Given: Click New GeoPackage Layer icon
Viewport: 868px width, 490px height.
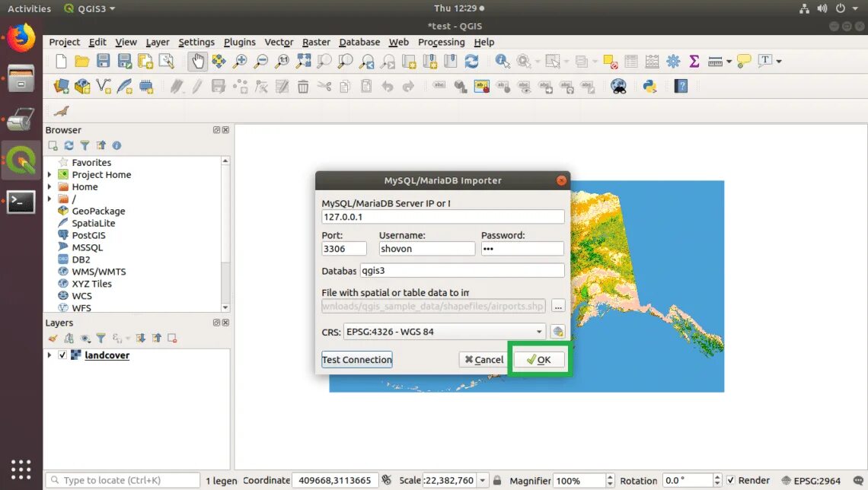Looking at the screenshot, I should [82, 86].
